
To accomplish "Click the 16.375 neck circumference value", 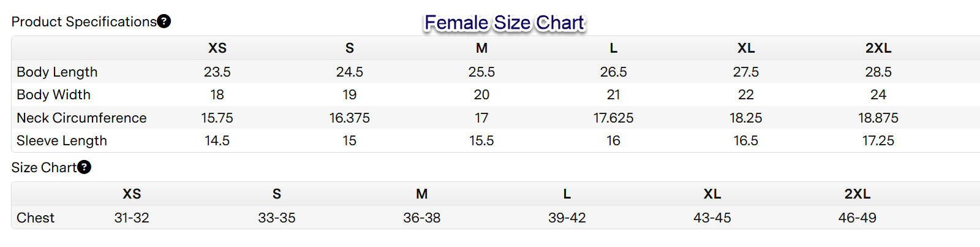I will pos(350,118).
